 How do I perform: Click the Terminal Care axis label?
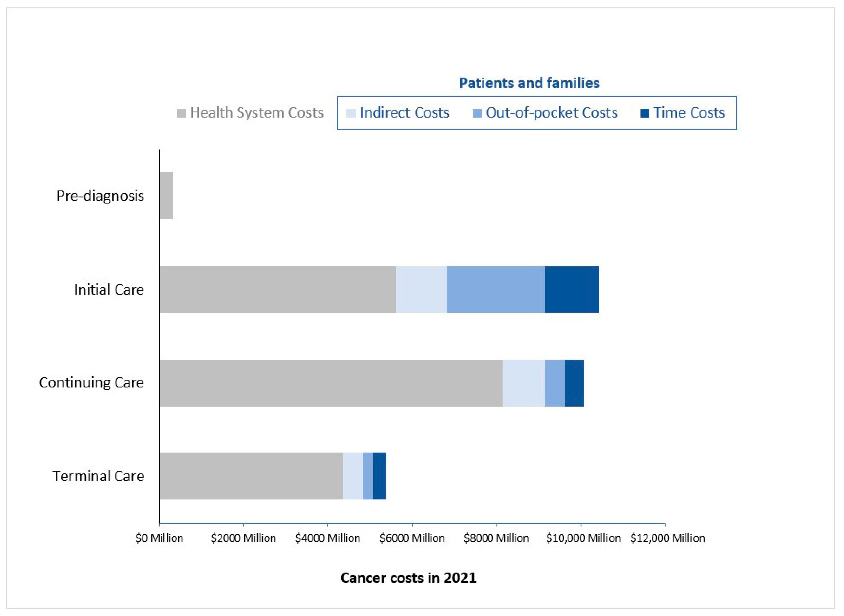coord(98,476)
